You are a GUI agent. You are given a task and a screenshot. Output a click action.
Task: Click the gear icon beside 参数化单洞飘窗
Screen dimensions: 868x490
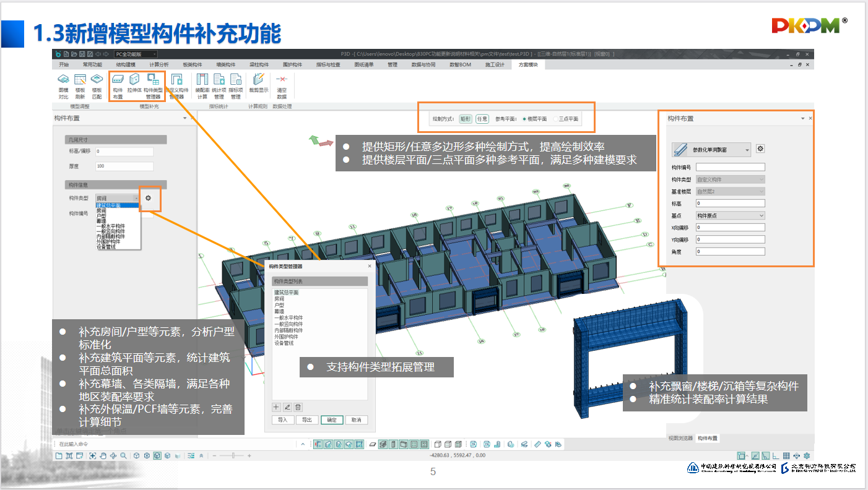pyautogui.click(x=761, y=149)
